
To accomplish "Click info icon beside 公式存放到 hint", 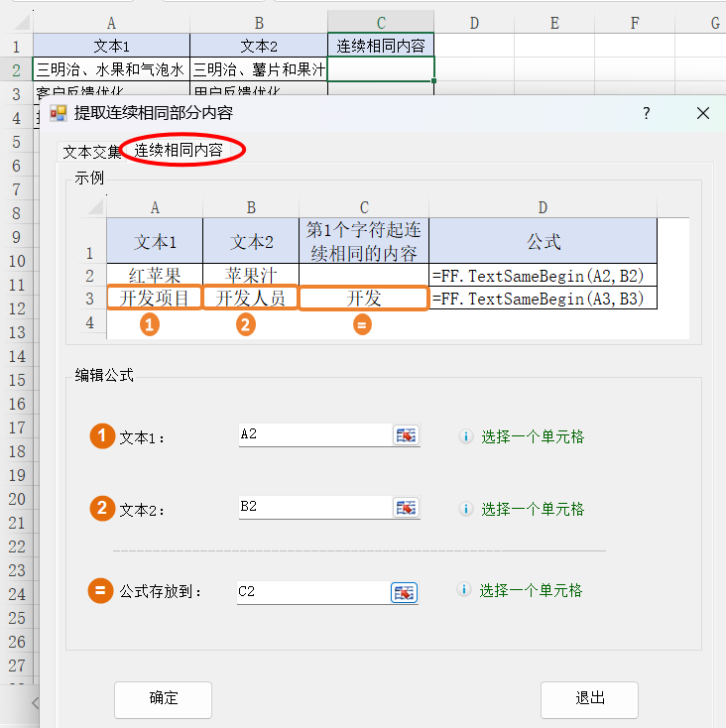I will [x=463, y=590].
